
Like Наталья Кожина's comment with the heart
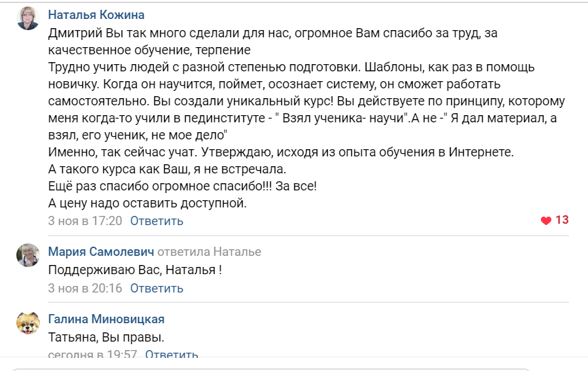(x=546, y=221)
